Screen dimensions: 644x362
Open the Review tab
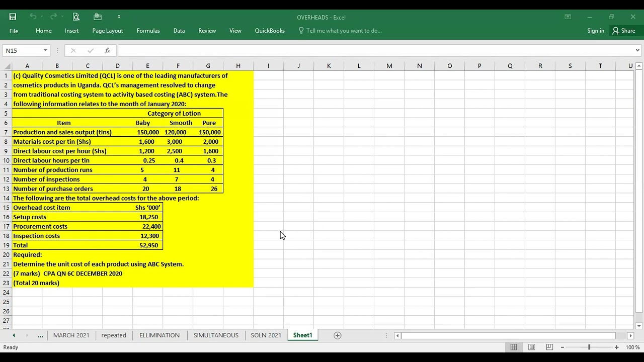[207, 31]
